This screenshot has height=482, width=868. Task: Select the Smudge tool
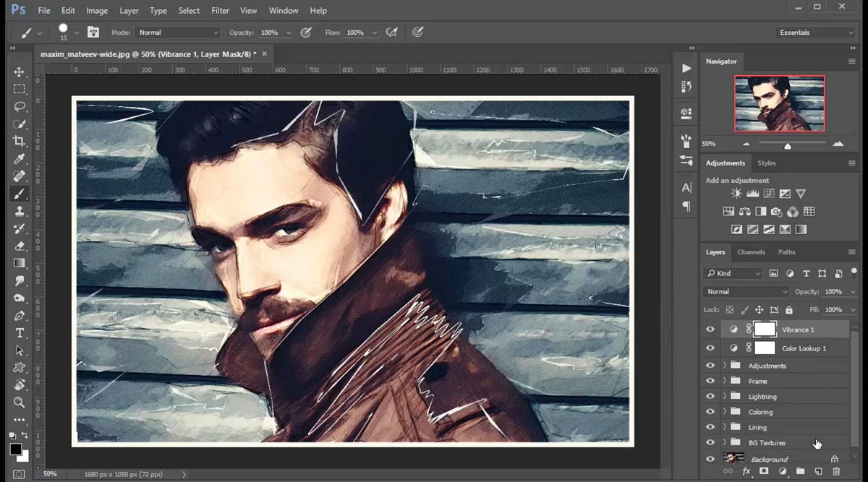click(20, 280)
